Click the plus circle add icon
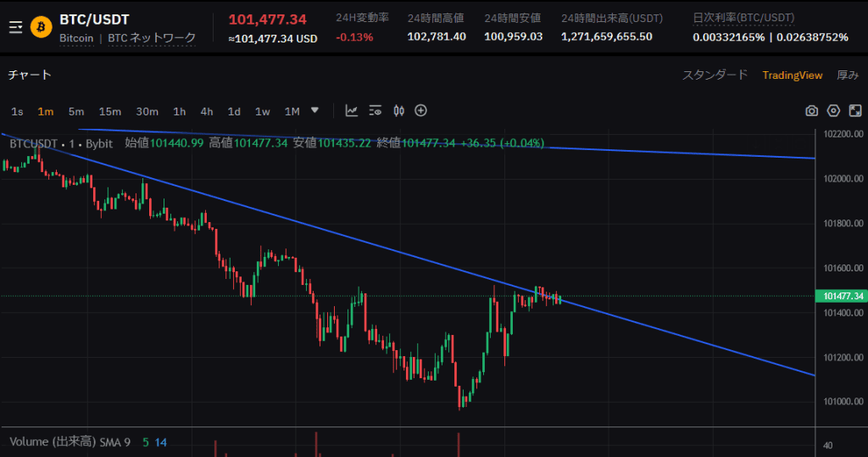 pos(420,110)
